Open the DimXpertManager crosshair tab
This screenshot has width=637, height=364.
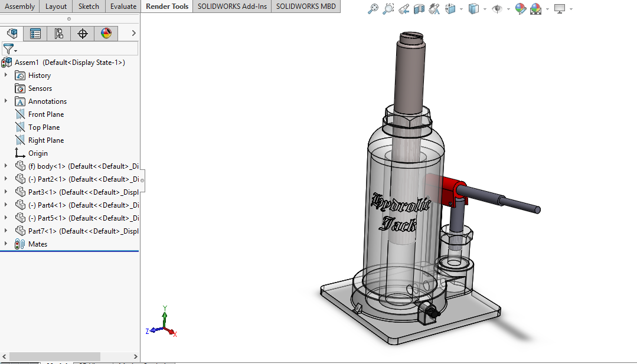click(x=83, y=34)
